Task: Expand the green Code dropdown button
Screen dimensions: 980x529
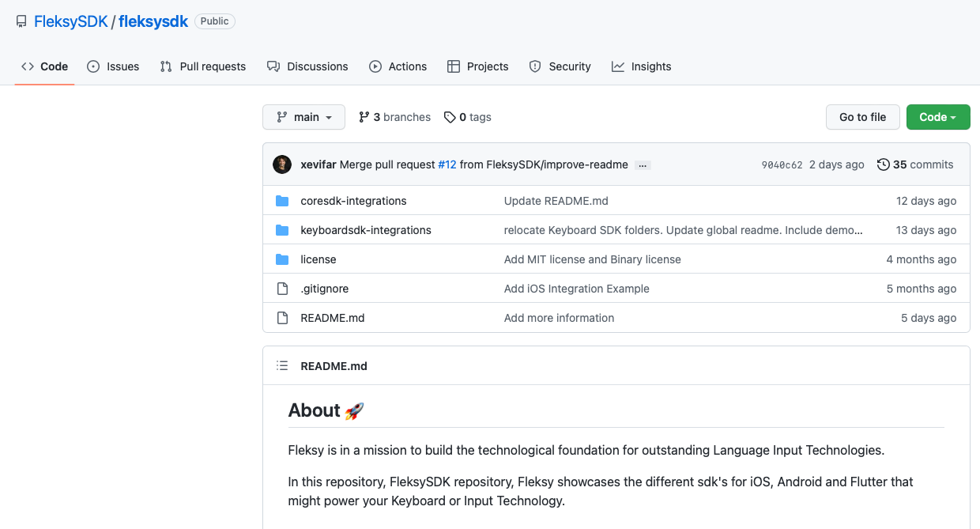Action: pyautogui.click(x=937, y=117)
